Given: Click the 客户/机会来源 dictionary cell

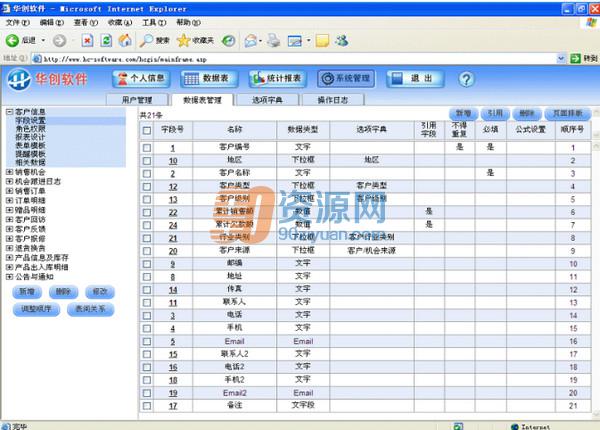Looking at the screenshot, I should tap(372, 251).
